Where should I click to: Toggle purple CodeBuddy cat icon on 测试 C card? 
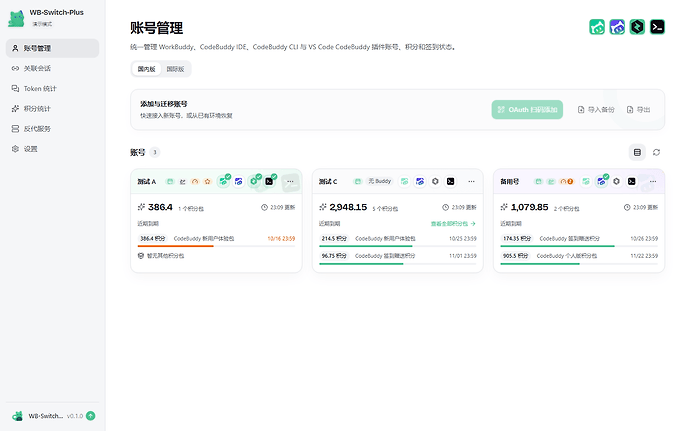point(420,181)
